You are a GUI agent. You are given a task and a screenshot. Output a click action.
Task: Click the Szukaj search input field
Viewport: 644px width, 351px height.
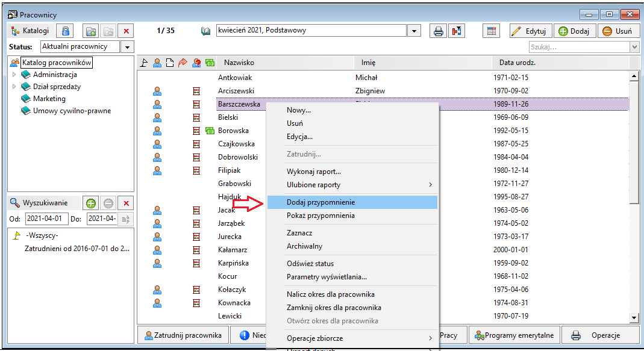[x=579, y=47]
